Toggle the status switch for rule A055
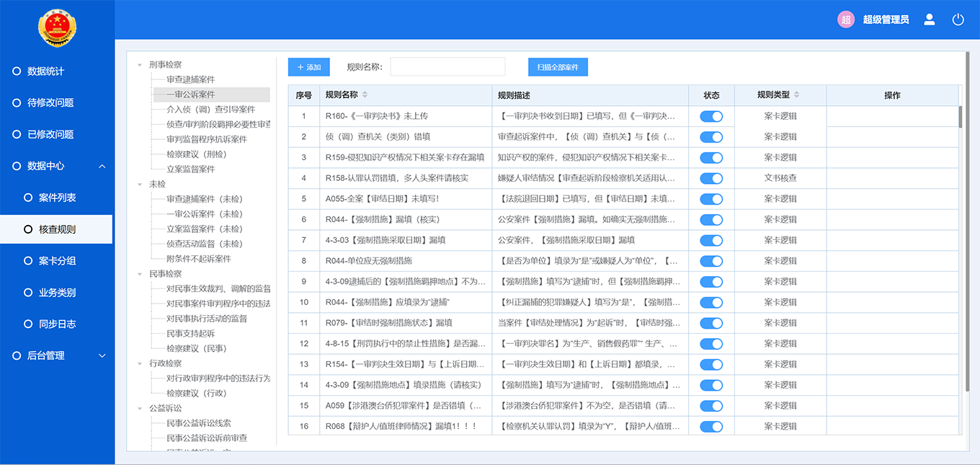This screenshot has height=465, width=980. click(712, 199)
